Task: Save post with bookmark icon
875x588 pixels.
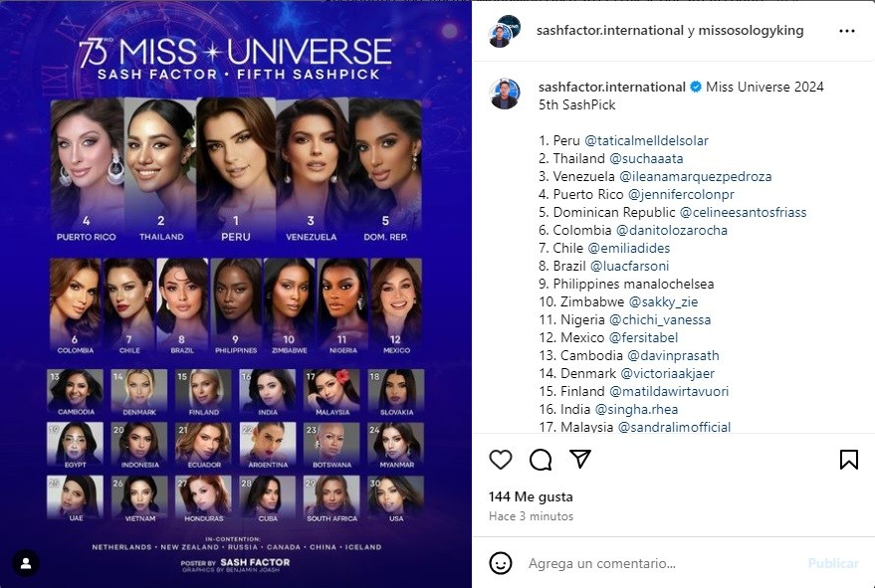Action: (849, 460)
